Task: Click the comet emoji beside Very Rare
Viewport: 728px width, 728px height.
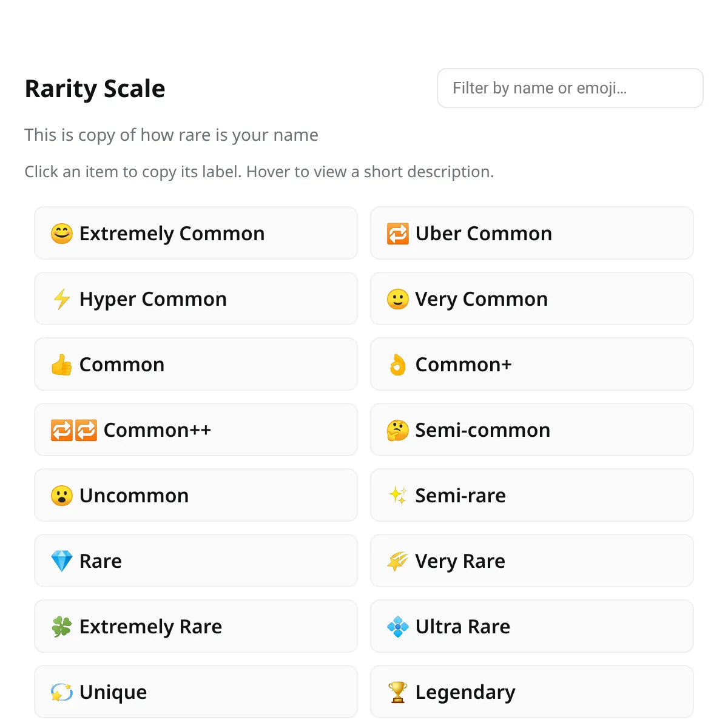Action: (397, 561)
